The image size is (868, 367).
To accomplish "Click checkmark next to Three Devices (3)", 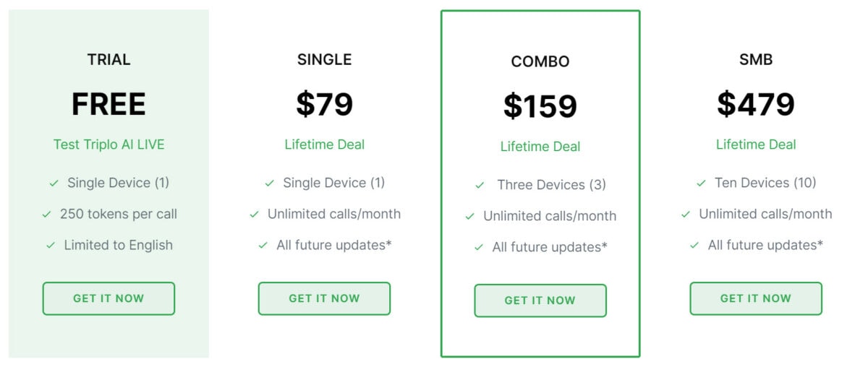I will pos(480,186).
